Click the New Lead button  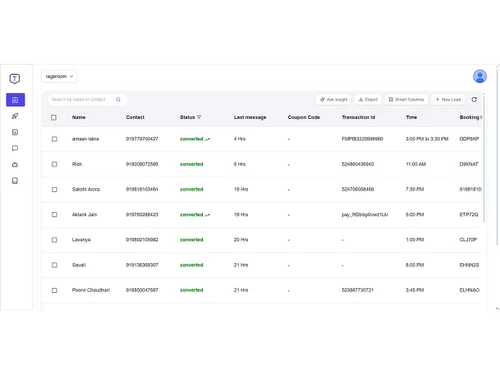point(448,99)
